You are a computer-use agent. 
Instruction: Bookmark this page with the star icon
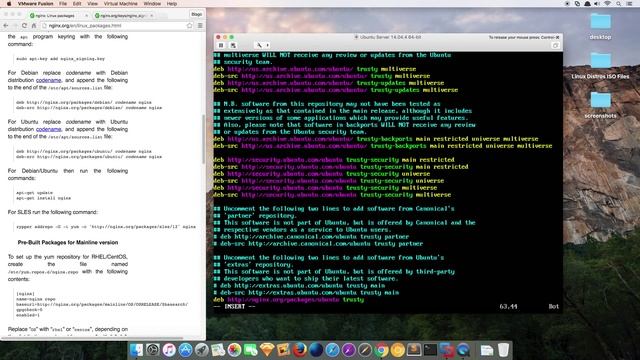pos(189,25)
